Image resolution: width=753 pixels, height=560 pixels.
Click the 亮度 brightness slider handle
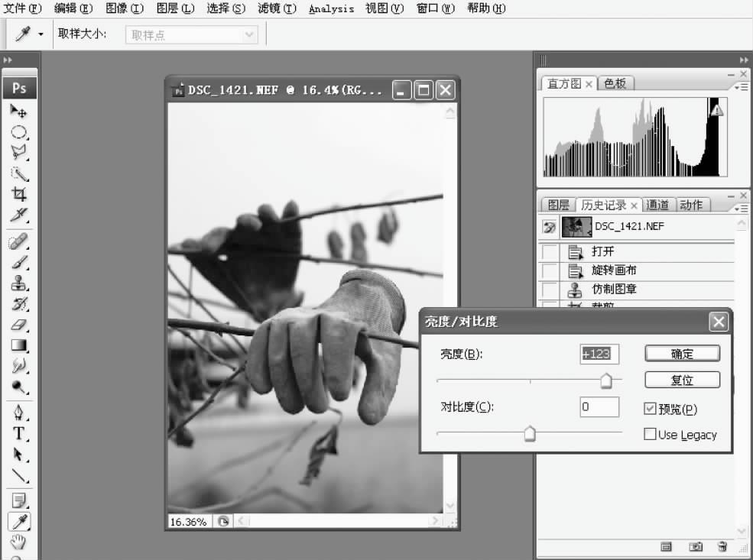coord(606,380)
